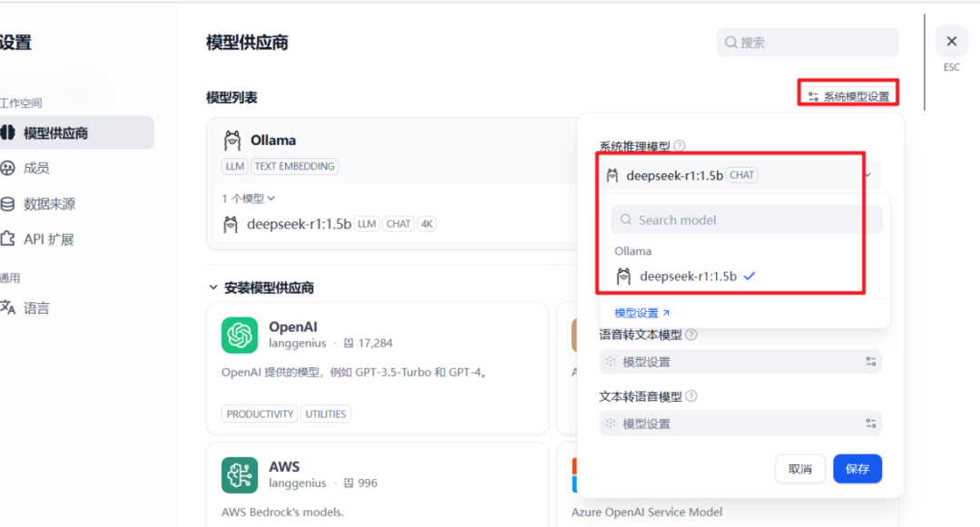Click the 4K tag on deepseek model row
980x527 pixels.
pos(426,223)
